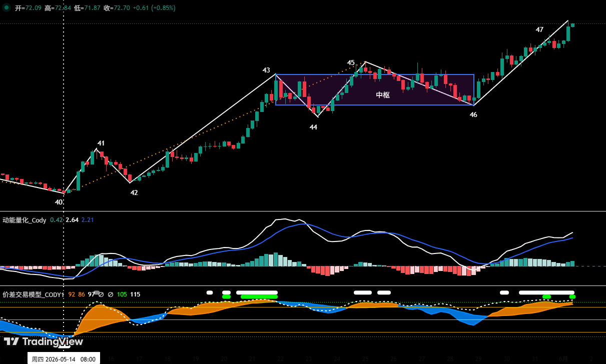
Task: Click the +0.61 (+0.85%) change value
Action: [x=155, y=8]
